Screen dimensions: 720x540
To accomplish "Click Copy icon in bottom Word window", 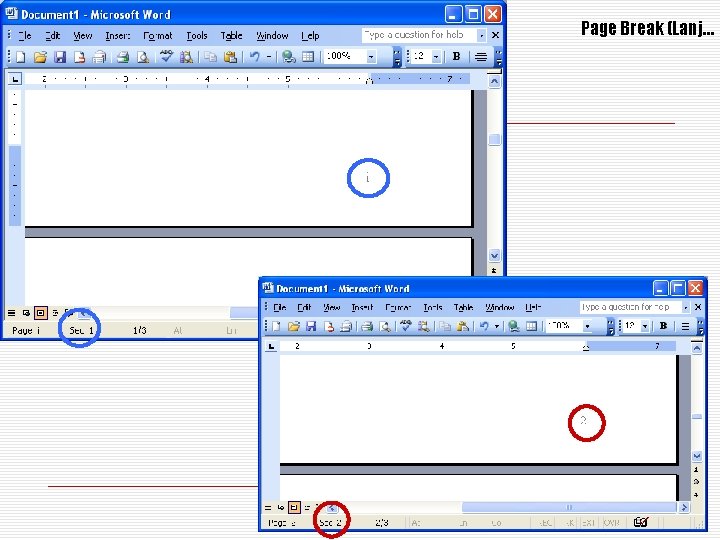I will 444,326.
